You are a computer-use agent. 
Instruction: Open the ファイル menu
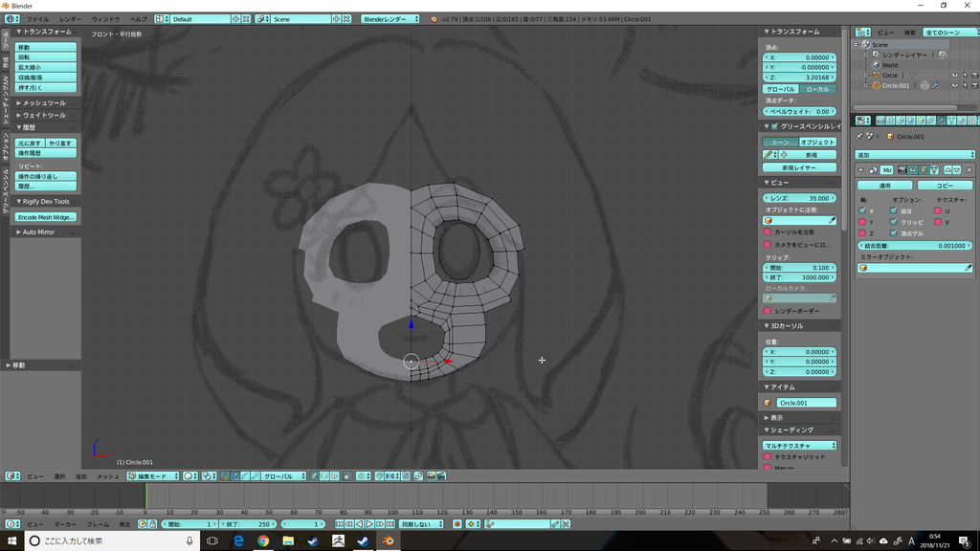(x=37, y=19)
